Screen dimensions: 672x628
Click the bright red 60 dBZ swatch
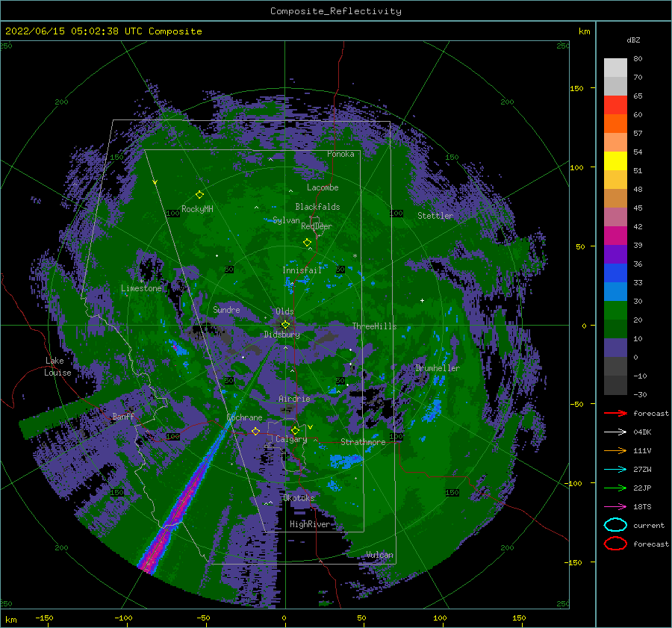point(615,105)
